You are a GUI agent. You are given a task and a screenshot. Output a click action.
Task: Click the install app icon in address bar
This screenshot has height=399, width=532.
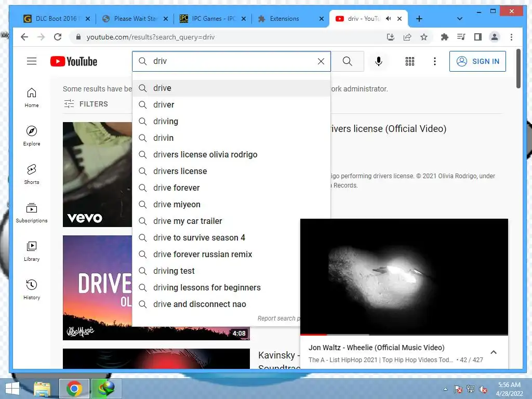(391, 37)
